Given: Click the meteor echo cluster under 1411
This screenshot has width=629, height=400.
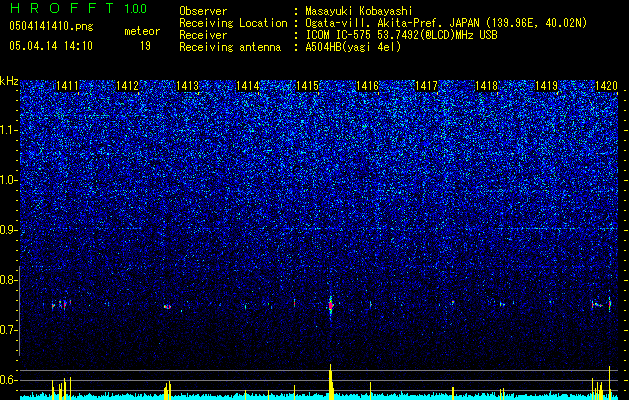Looking at the screenshot, I should [x=61, y=305].
